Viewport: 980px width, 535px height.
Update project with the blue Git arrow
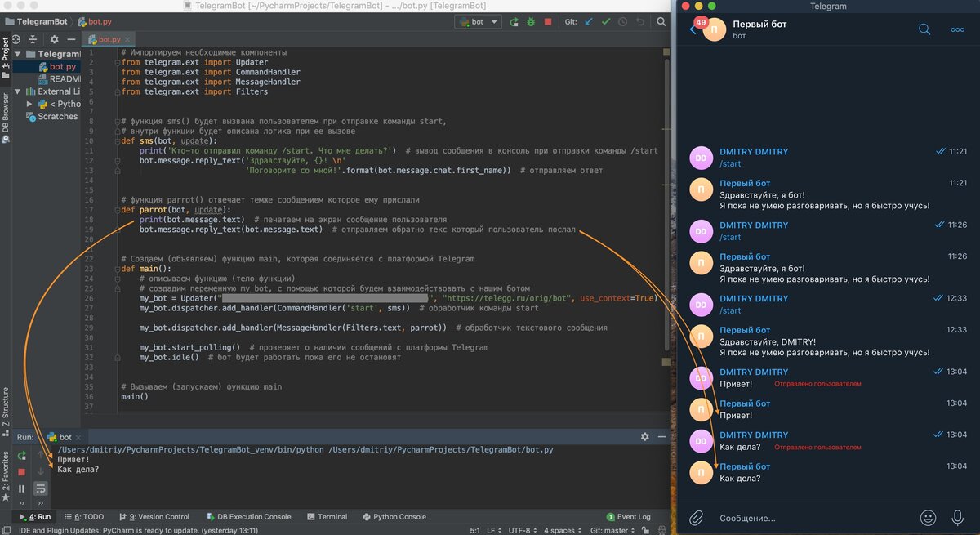coord(590,22)
